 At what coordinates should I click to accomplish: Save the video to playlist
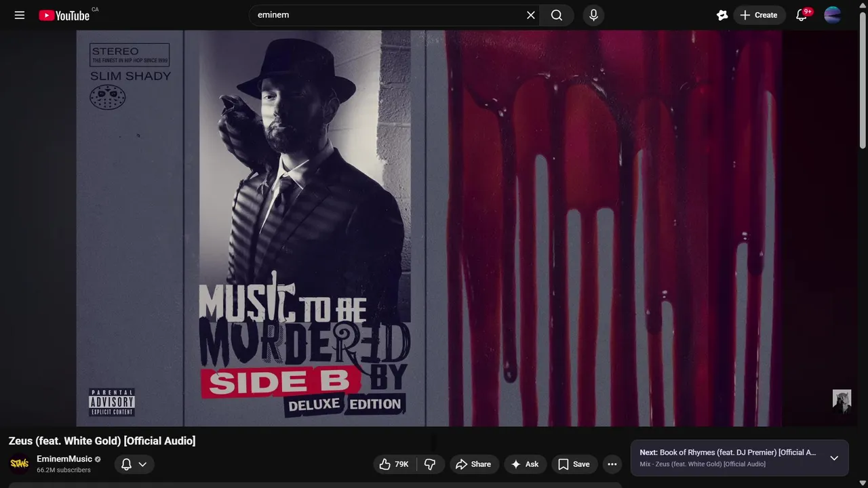click(x=574, y=464)
